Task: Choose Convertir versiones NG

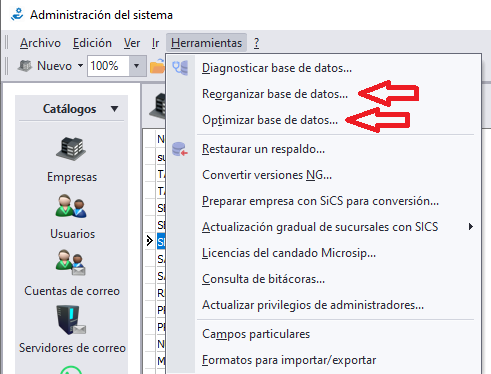Action: pos(267,175)
